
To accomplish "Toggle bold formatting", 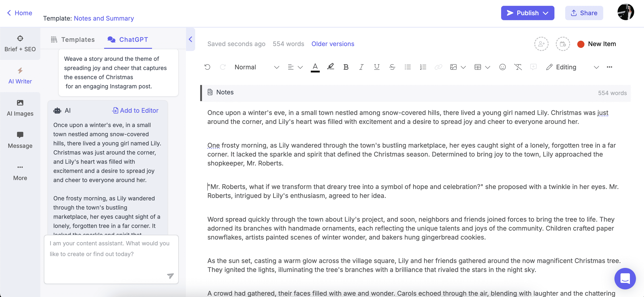I will click(x=346, y=67).
